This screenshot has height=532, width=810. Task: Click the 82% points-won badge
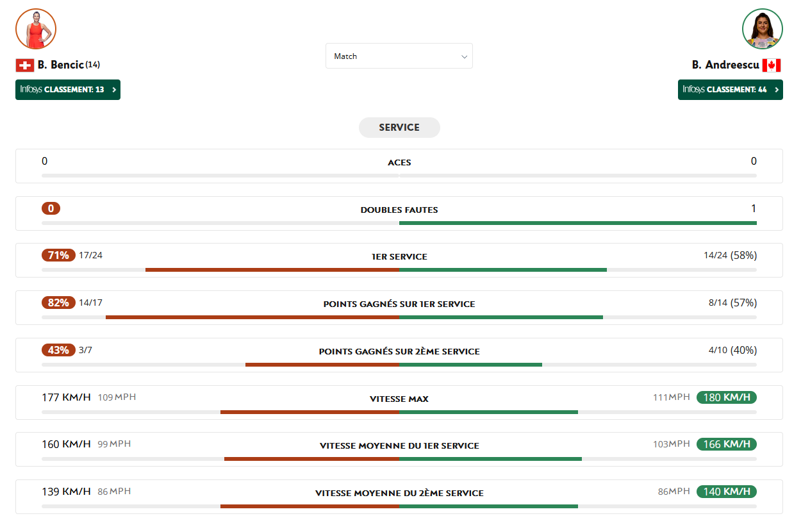point(58,303)
